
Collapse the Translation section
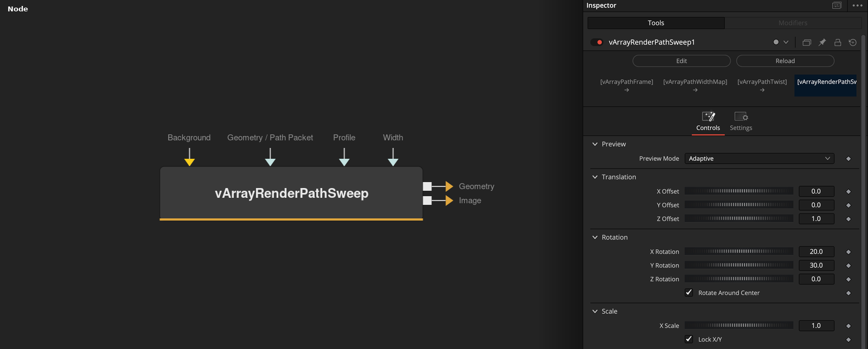pyautogui.click(x=595, y=177)
